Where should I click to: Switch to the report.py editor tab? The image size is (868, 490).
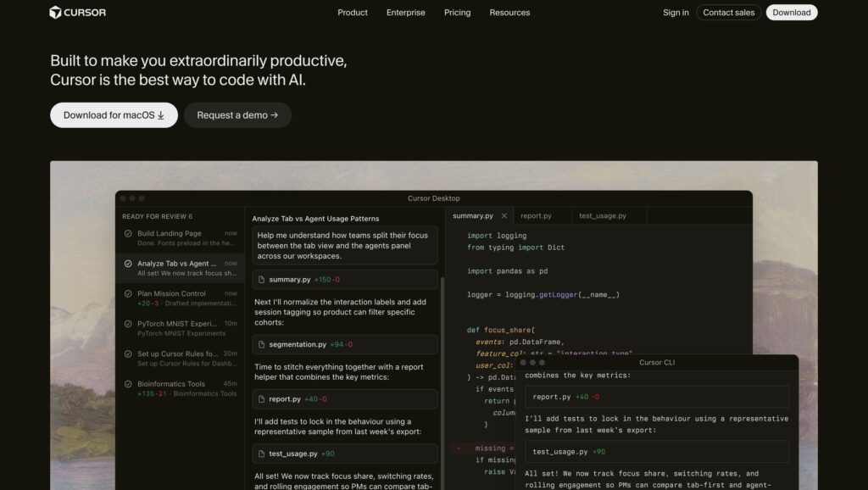click(x=536, y=216)
